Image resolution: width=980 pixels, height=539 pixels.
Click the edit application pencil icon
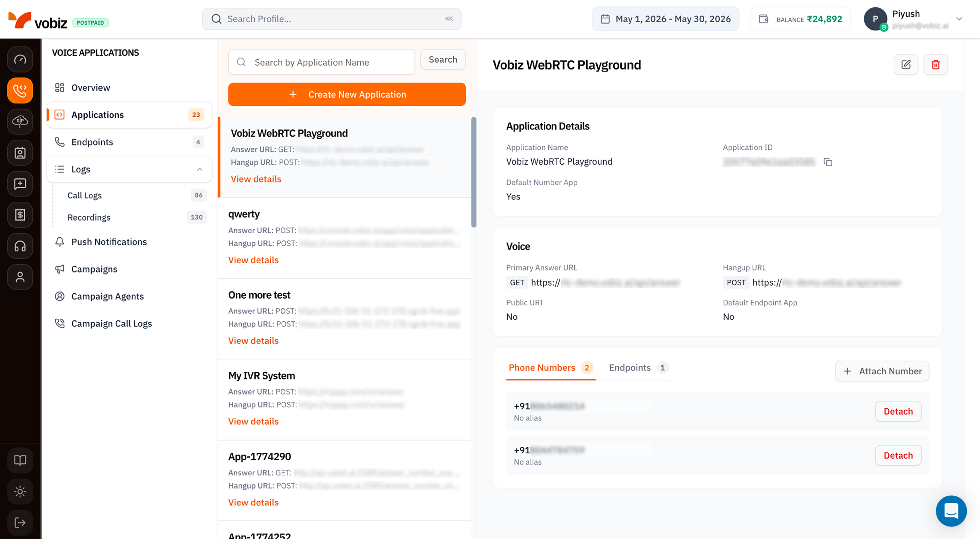click(x=906, y=65)
